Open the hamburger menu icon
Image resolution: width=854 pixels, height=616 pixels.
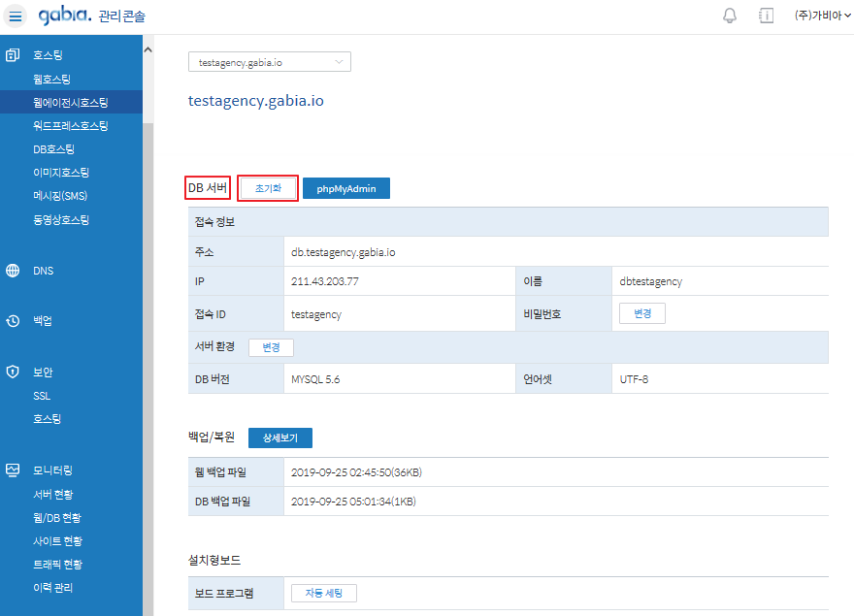coord(16,16)
